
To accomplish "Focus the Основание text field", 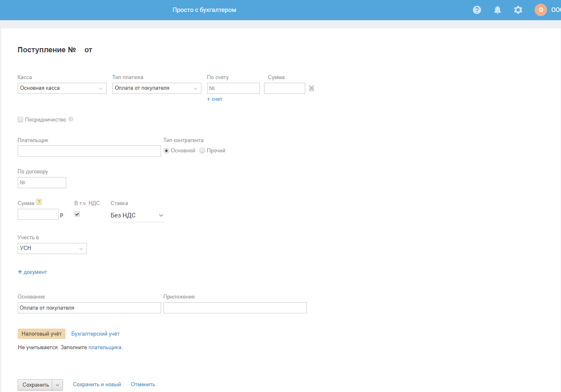I will click(89, 308).
